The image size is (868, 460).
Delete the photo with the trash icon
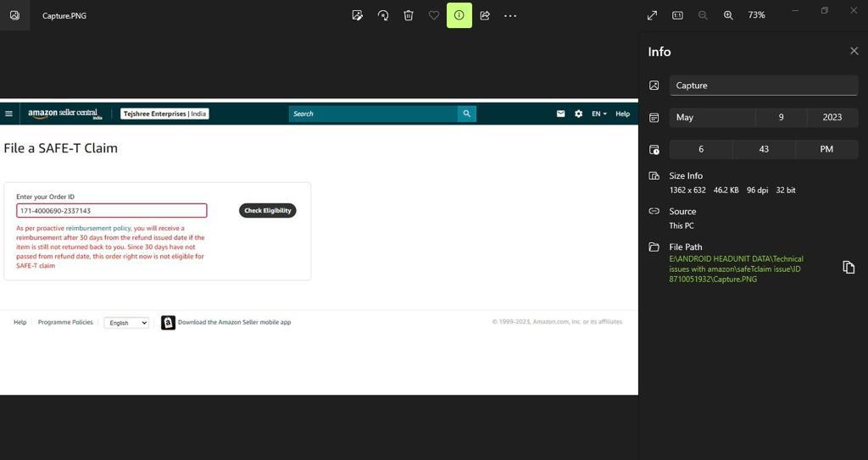(x=409, y=15)
